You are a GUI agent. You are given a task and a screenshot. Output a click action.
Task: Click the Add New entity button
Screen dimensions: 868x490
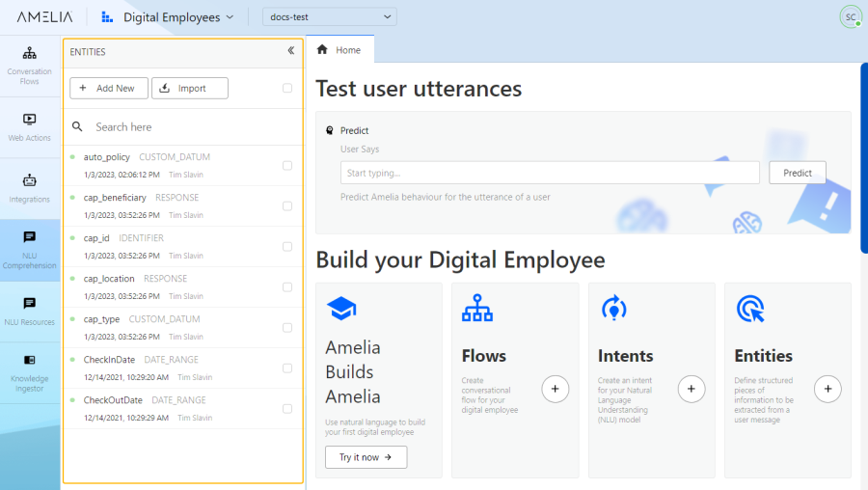coord(109,88)
